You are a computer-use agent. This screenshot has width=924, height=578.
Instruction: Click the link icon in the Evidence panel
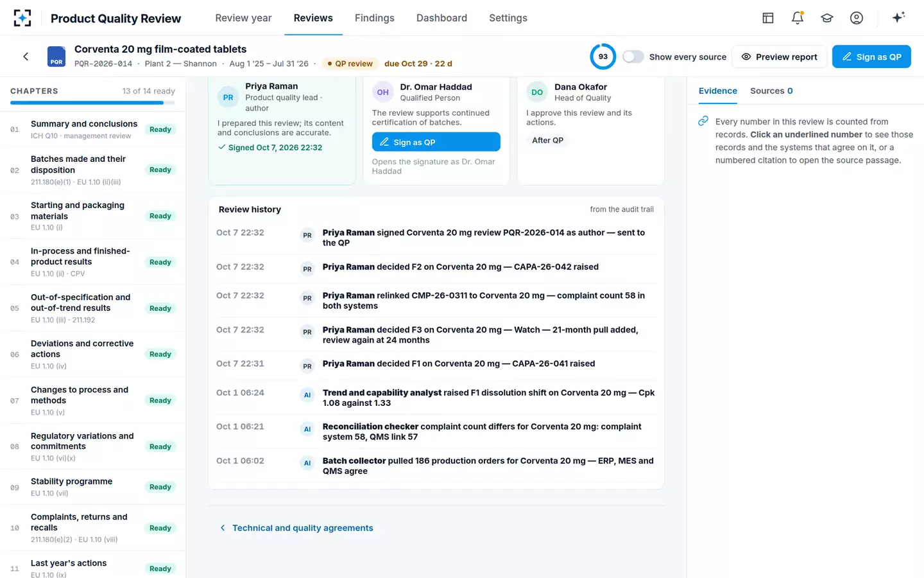coord(703,121)
